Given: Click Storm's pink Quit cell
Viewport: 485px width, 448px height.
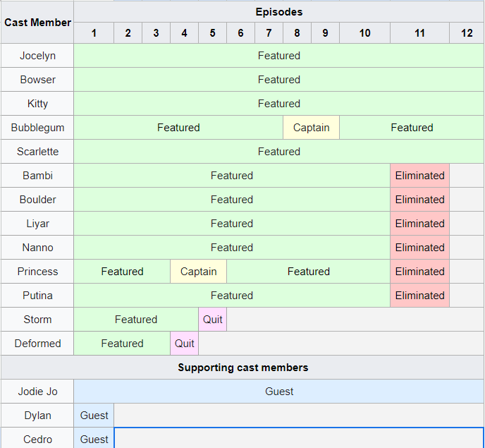Looking at the screenshot, I should click(212, 320).
